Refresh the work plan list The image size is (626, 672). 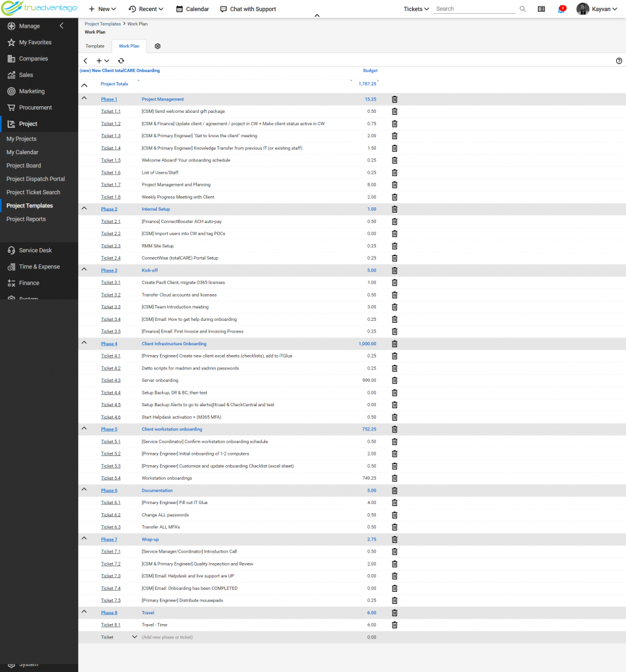[121, 61]
